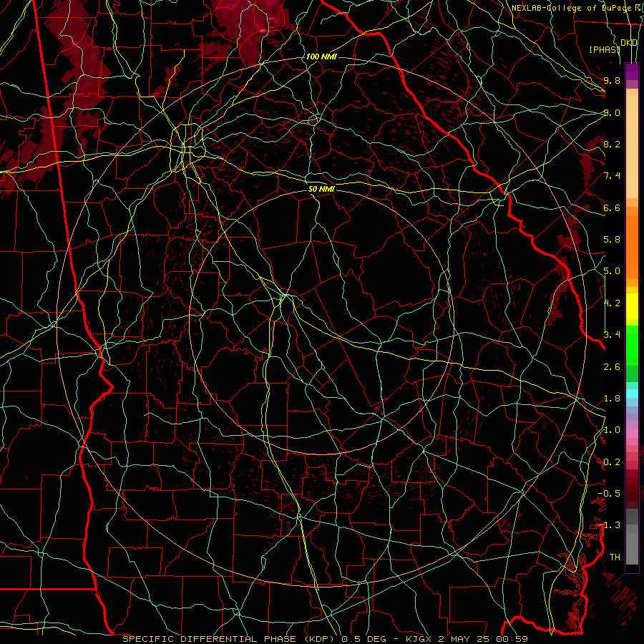Viewport: 644px width, 644px height.
Task: Select the 3.4 scale value
Action: click(612, 335)
